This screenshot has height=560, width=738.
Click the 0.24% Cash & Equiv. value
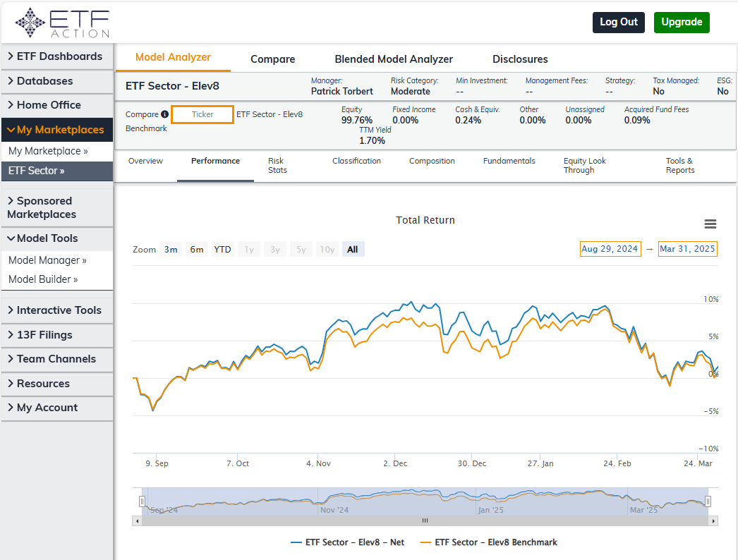point(468,120)
